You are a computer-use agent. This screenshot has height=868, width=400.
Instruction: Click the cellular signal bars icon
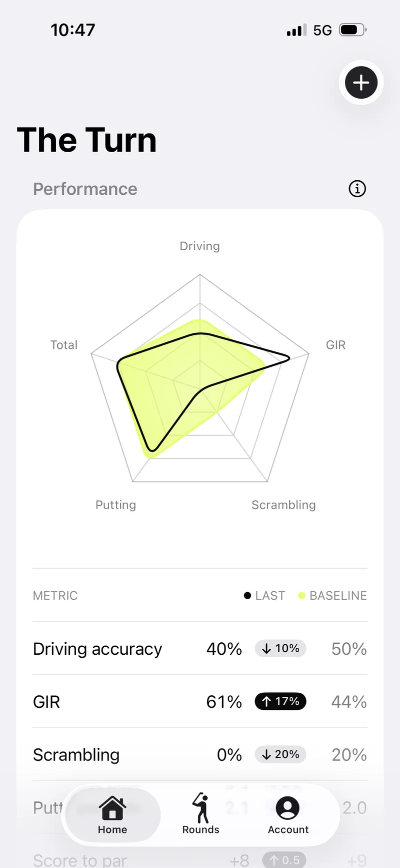click(296, 30)
